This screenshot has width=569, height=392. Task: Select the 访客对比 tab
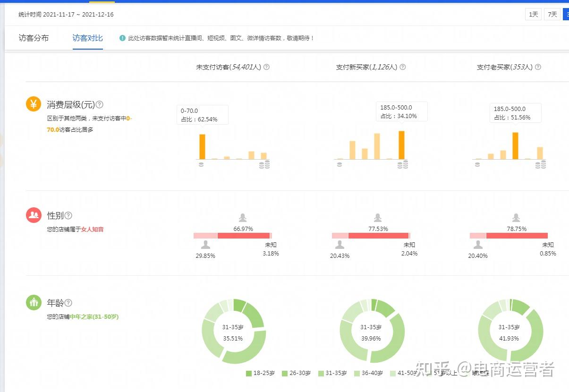[x=87, y=38]
